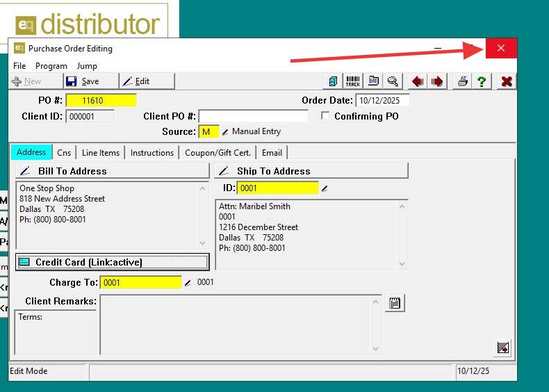The height and width of the screenshot is (392, 549).
Task: Click inside the Client Remarks text area
Action: (x=236, y=325)
